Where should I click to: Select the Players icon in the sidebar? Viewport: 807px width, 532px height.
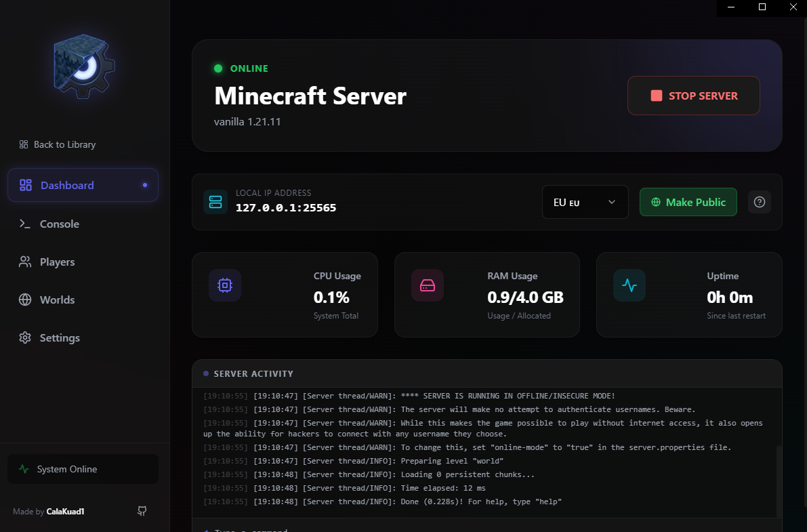coord(24,262)
